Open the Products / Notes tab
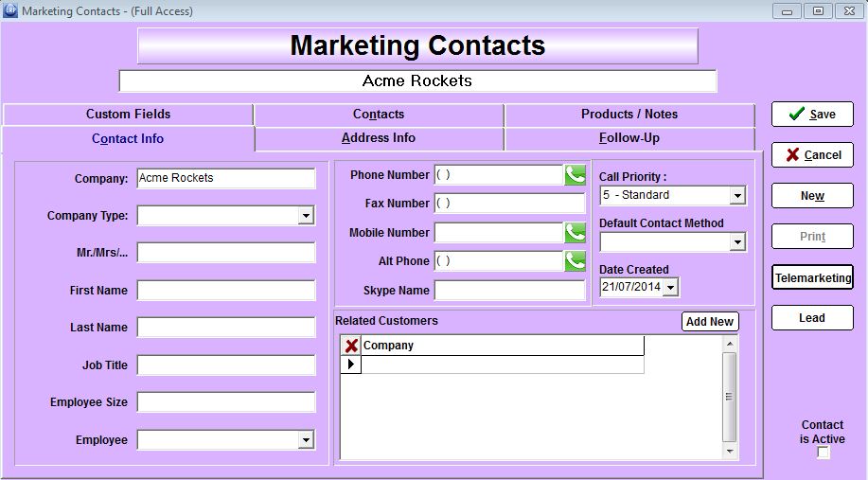The width and height of the screenshot is (868, 480). click(629, 114)
